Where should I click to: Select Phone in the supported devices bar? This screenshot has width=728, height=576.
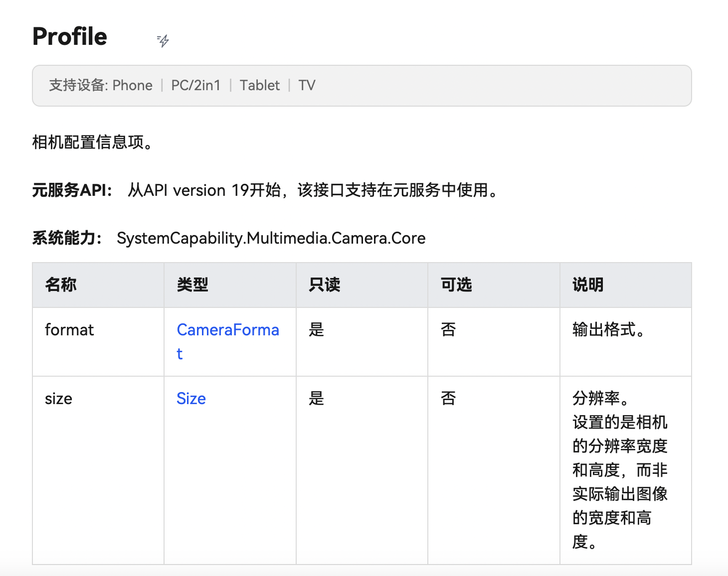[x=132, y=86]
